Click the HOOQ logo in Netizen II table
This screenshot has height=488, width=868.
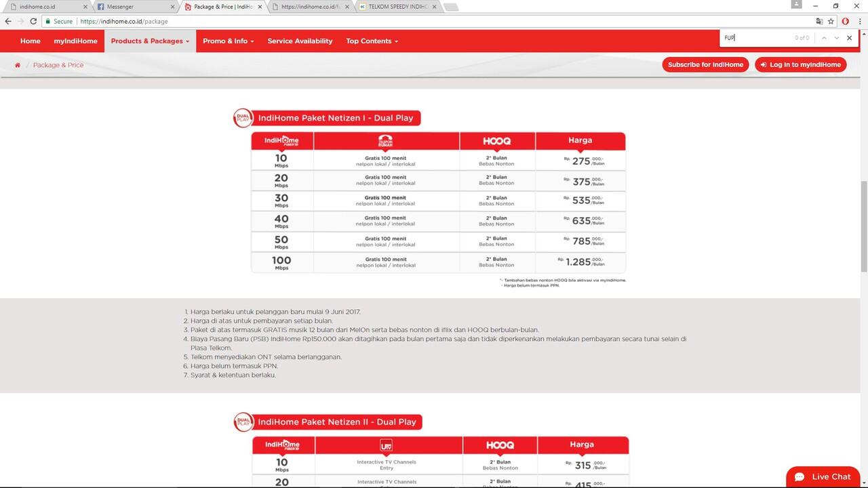[500, 445]
